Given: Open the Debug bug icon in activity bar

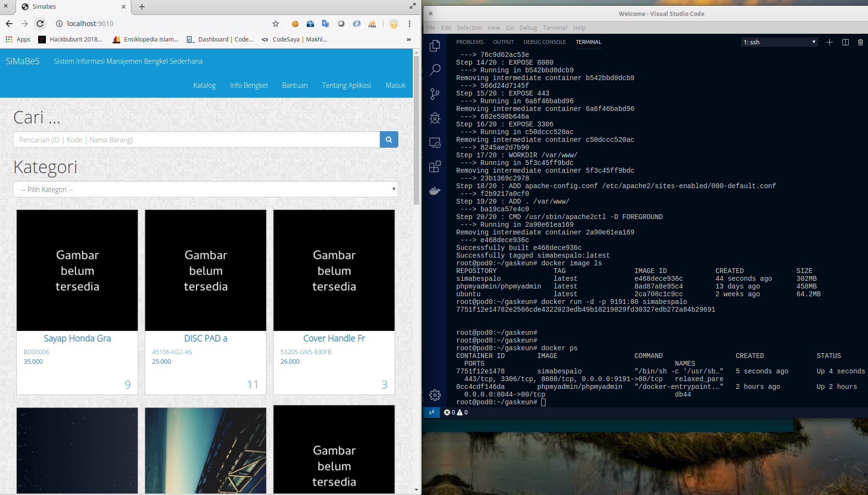Looking at the screenshot, I should pyautogui.click(x=435, y=118).
